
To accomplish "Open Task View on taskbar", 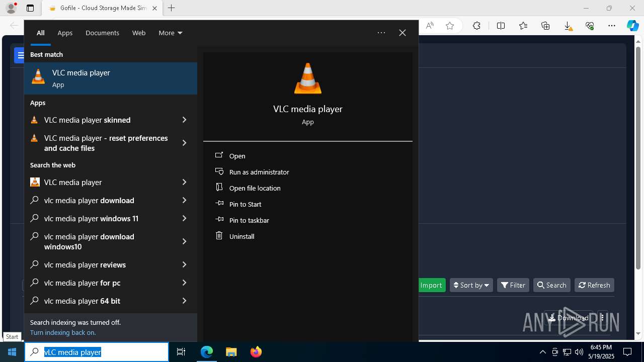I will (181, 352).
